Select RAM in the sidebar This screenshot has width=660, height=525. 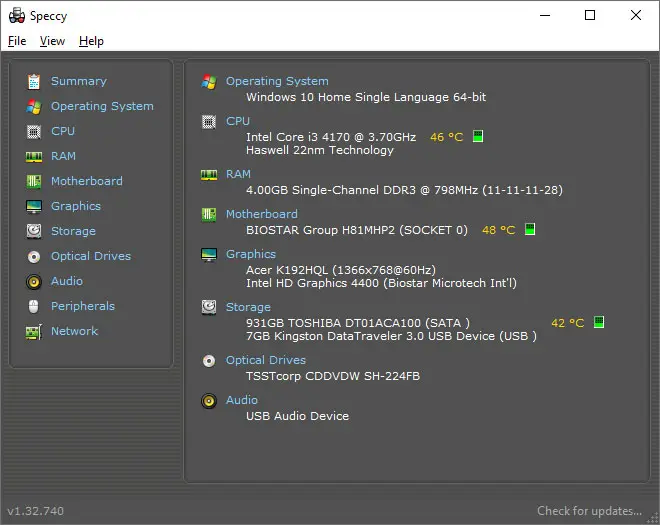point(64,156)
